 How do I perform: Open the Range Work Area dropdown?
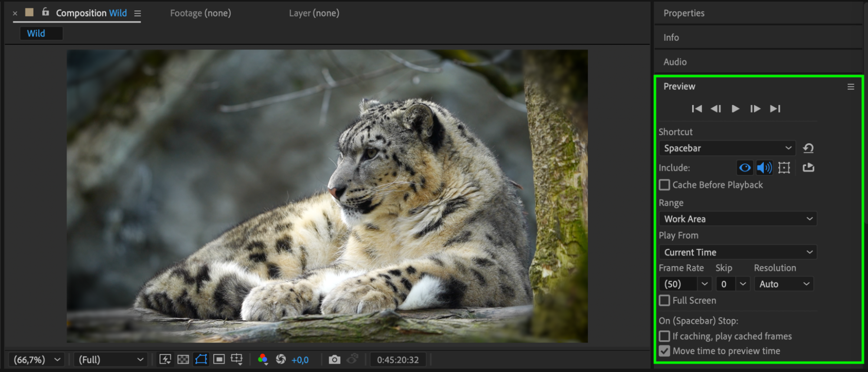[737, 219]
